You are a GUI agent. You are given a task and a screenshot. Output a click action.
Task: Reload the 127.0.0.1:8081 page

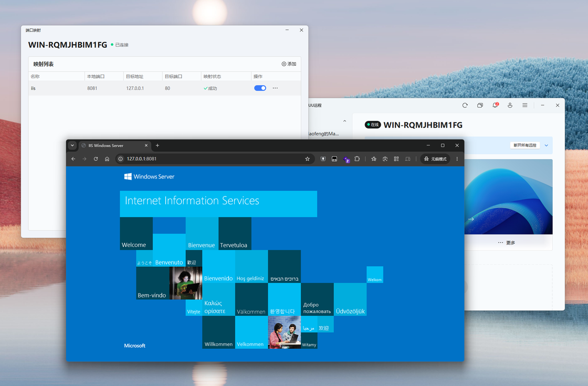point(96,159)
